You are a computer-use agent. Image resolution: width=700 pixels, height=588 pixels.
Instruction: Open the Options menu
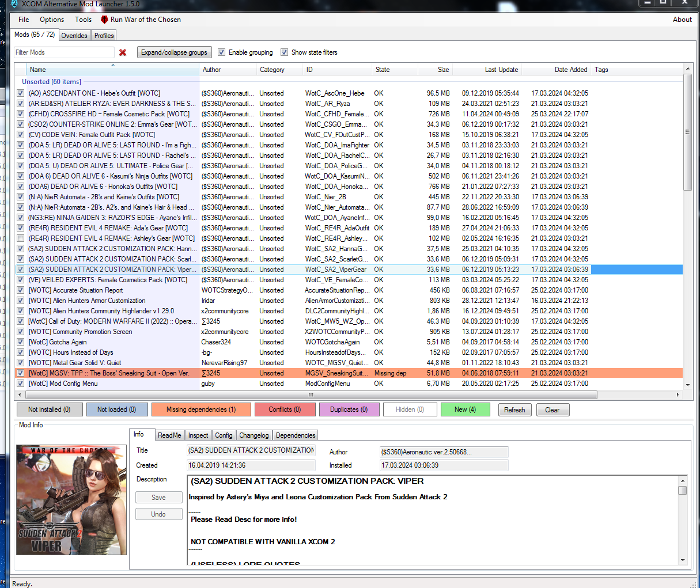[52, 20]
